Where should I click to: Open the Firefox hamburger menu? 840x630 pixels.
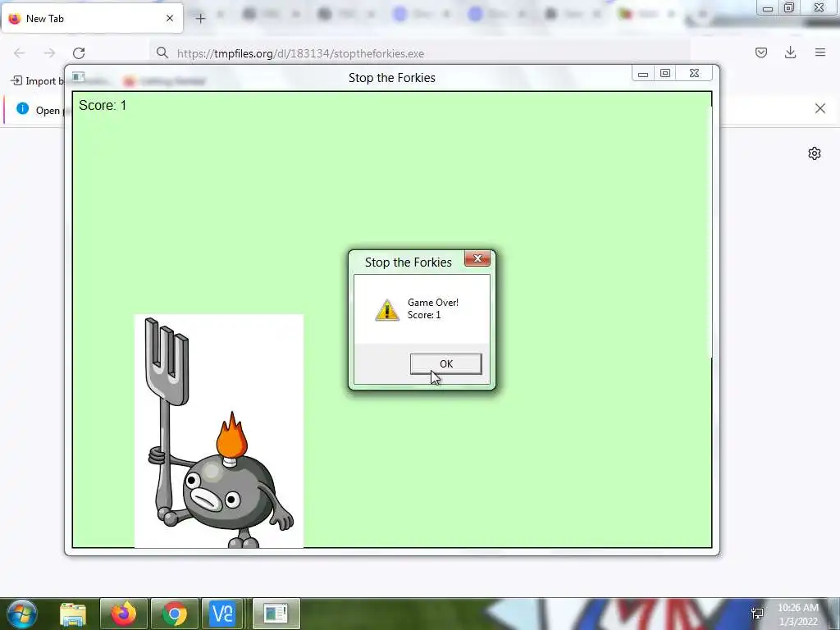click(x=820, y=52)
